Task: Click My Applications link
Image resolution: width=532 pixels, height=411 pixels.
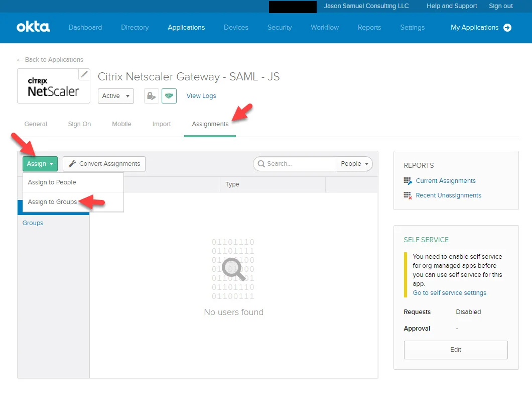Action: pyautogui.click(x=474, y=28)
